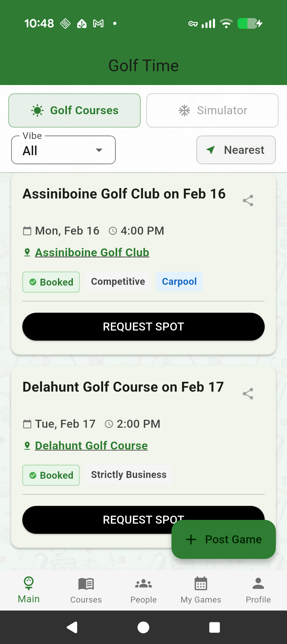Go to My Games calendar icon
Image resolution: width=287 pixels, height=644 pixels.
(x=201, y=584)
